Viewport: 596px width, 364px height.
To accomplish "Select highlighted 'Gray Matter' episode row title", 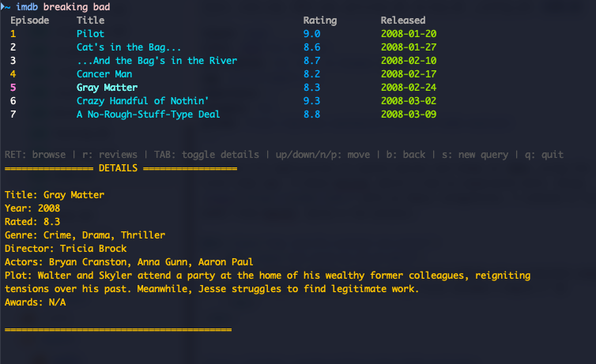I will 108,88.
